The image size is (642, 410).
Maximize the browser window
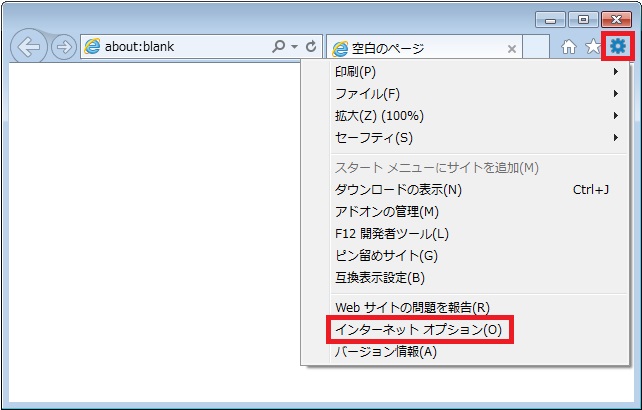point(583,19)
